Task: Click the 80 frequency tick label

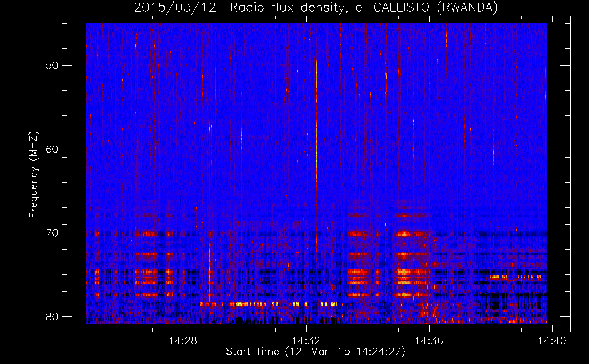Action: point(52,317)
